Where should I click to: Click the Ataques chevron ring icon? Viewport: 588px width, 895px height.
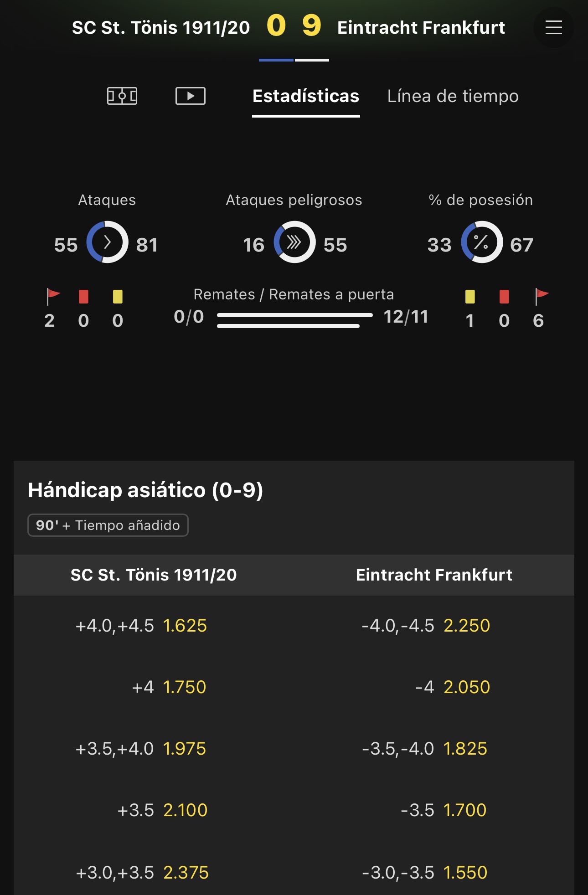[x=107, y=242]
